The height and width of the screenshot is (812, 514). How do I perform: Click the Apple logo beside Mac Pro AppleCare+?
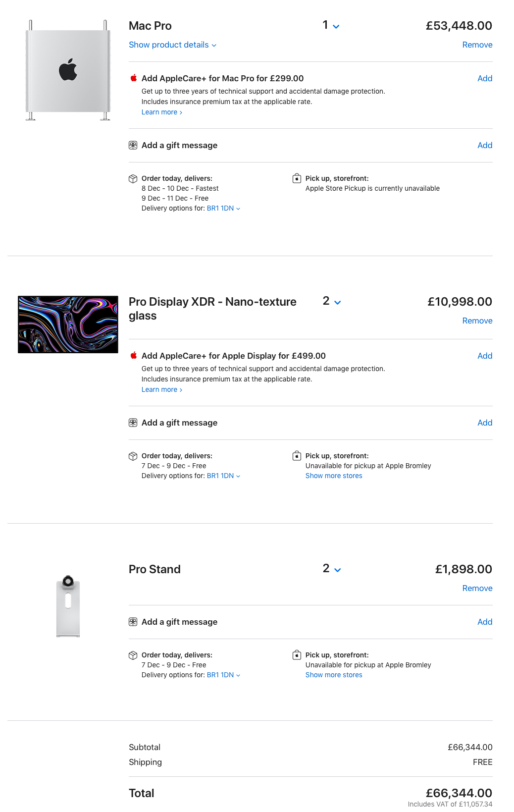133,78
